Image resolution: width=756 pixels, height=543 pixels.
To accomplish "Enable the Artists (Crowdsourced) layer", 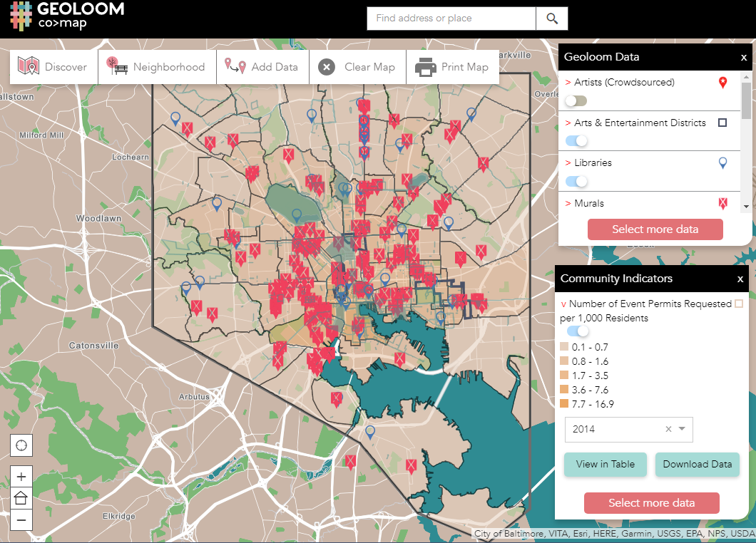I will click(x=576, y=100).
